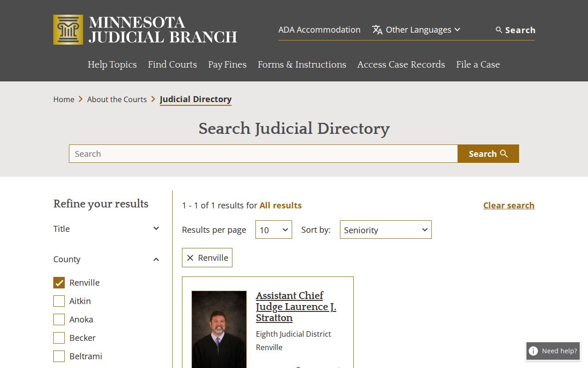
Task: Open Forms & Instructions
Action: pyautogui.click(x=302, y=64)
